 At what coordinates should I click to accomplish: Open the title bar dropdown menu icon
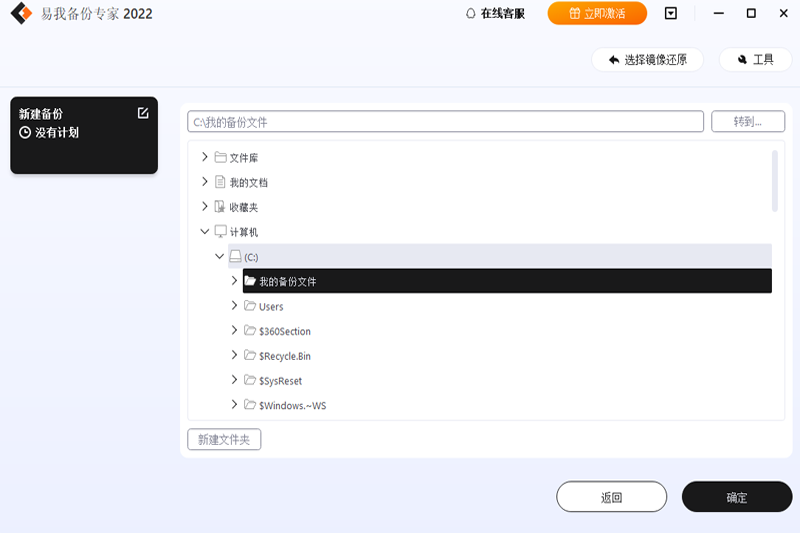(671, 14)
